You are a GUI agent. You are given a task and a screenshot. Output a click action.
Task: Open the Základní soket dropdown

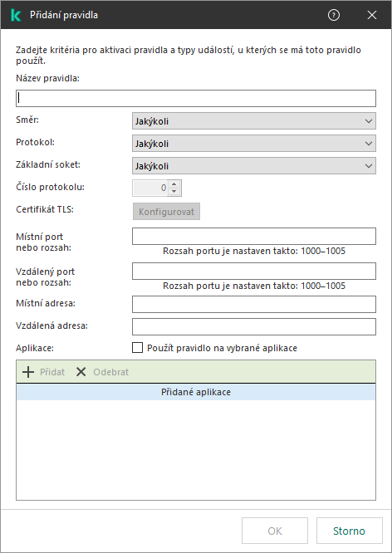254,166
